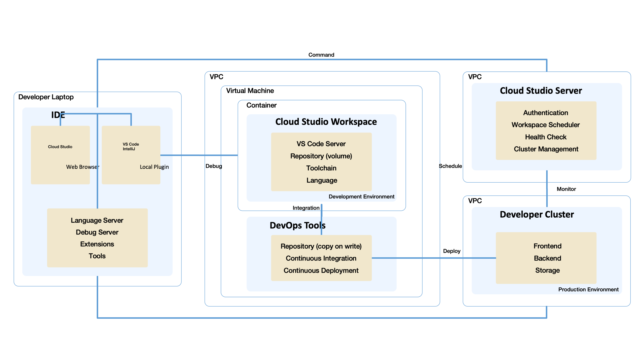Click the Developer Cluster heading

[537, 214]
